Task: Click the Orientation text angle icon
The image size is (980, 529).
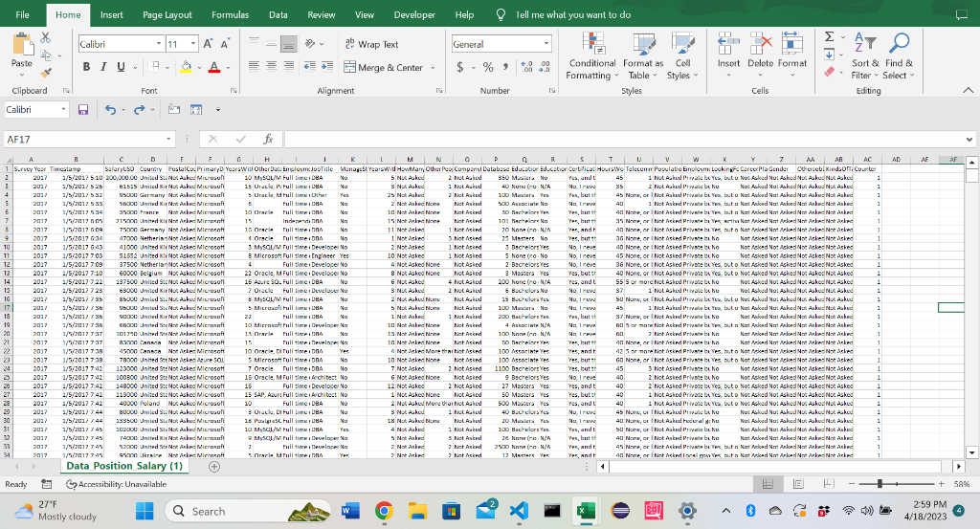Action: [x=310, y=44]
